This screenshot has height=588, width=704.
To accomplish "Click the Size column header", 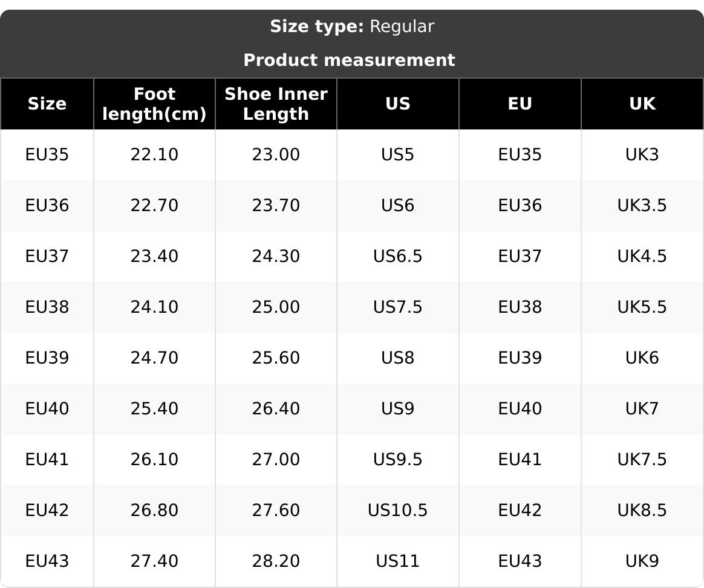I will click(47, 103).
